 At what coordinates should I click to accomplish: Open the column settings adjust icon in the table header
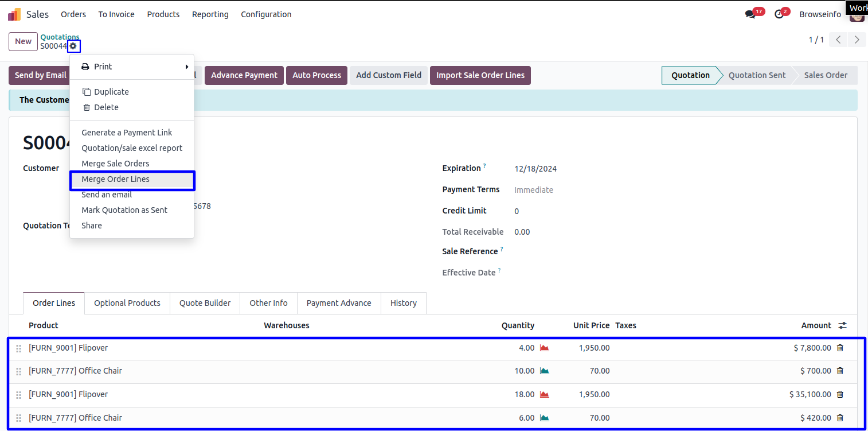coord(842,325)
